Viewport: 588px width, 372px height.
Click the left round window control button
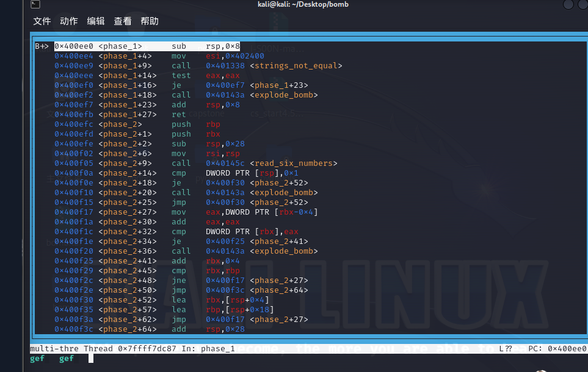[x=568, y=5]
